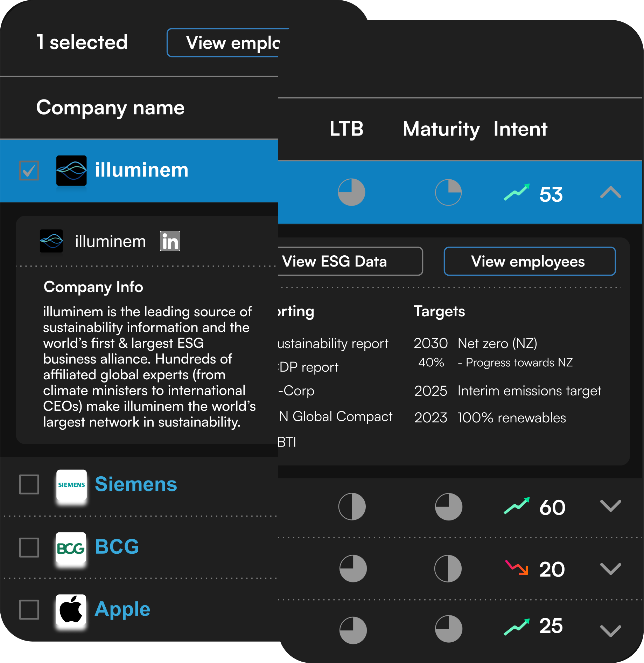Uncheck the illuminem checkbox
Viewport: 644px width, 663px height.
click(29, 171)
